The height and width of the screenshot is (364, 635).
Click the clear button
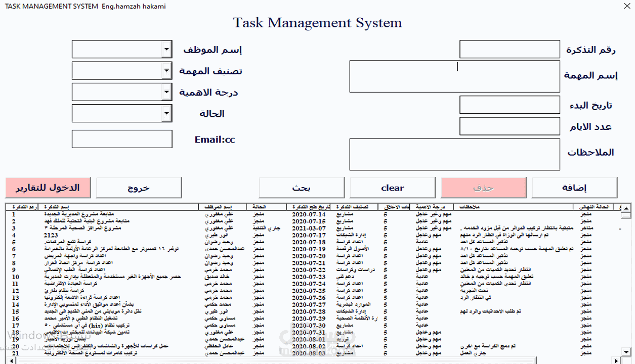pos(392,188)
